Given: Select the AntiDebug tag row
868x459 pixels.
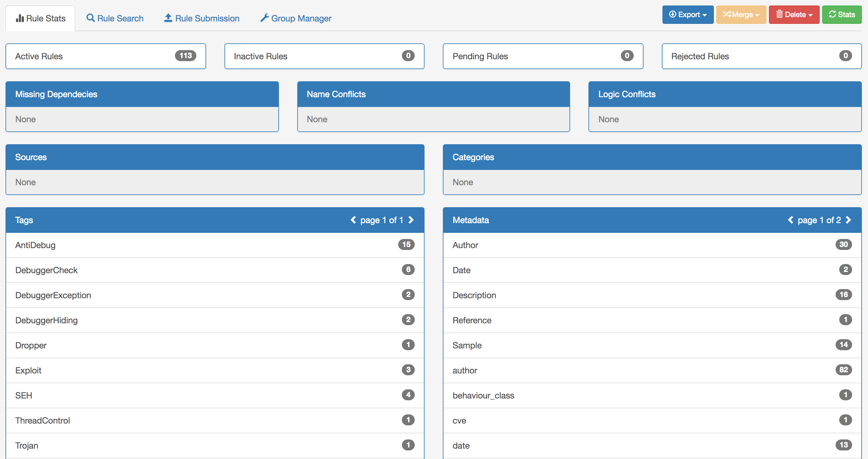Looking at the screenshot, I should (x=215, y=245).
